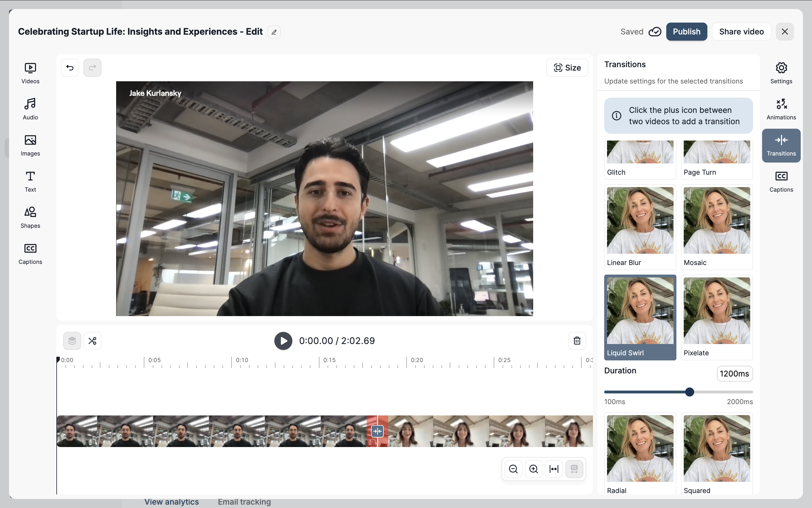812x508 pixels.
Task: Select the Text tool
Action: coord(30,181)
